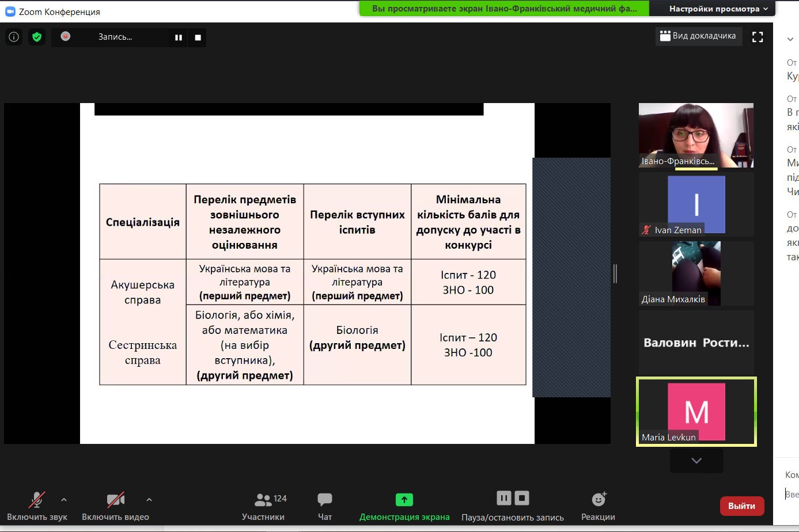The width and height of the screenshot is (799, 532).
Task: Leave the meeting with Выйти button
Action: (x=741, y=506)
